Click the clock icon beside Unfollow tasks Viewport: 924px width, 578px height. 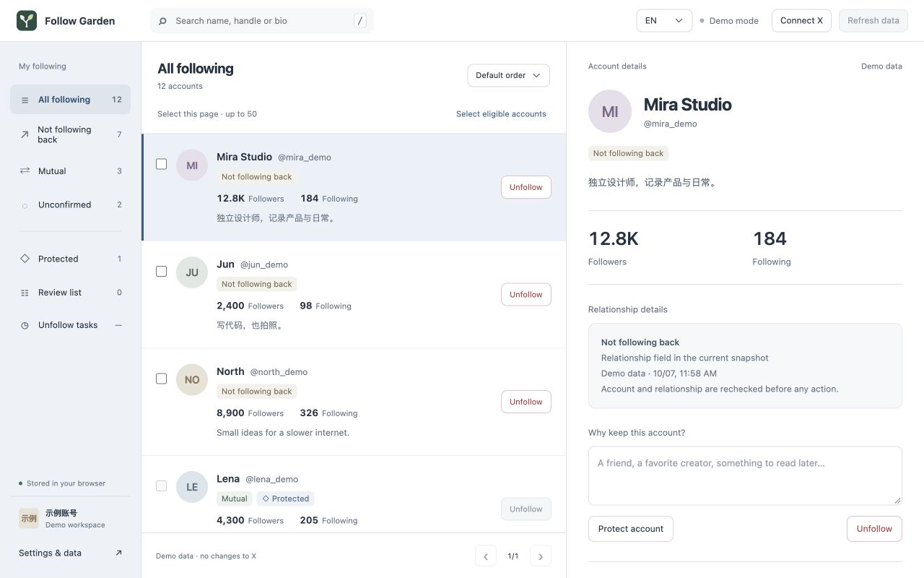point(25,326)
